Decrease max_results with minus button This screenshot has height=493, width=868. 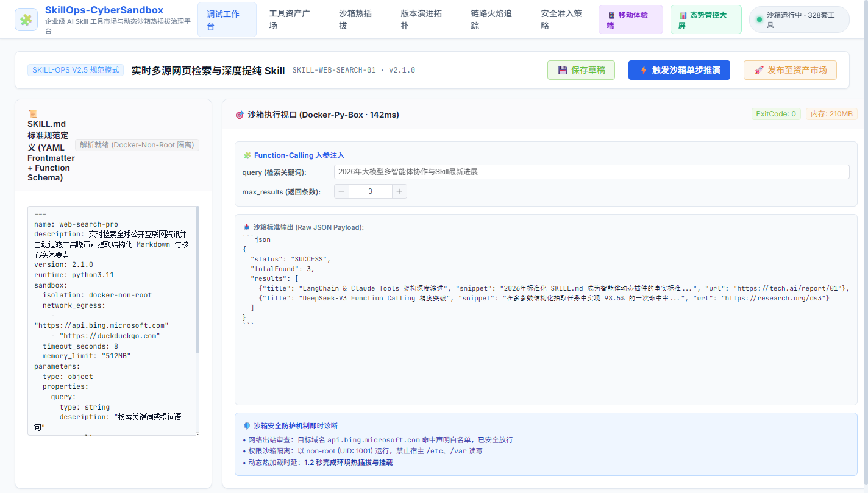341,191
